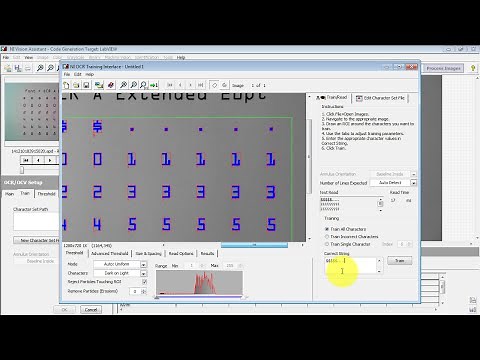Click New Character Set File button
This screenshot has width=480, height=360.
pyautogui.click(x=36, y=240)
